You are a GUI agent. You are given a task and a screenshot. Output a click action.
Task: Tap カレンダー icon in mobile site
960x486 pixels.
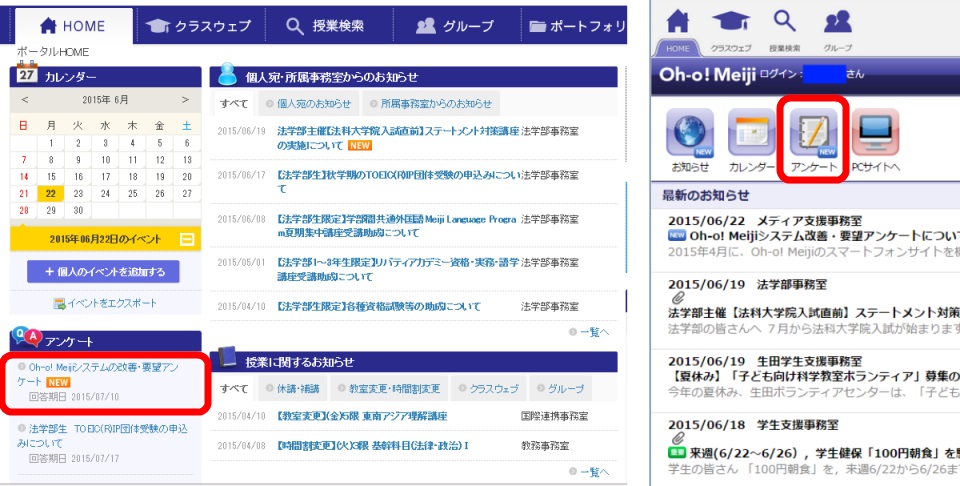(752, 133)
